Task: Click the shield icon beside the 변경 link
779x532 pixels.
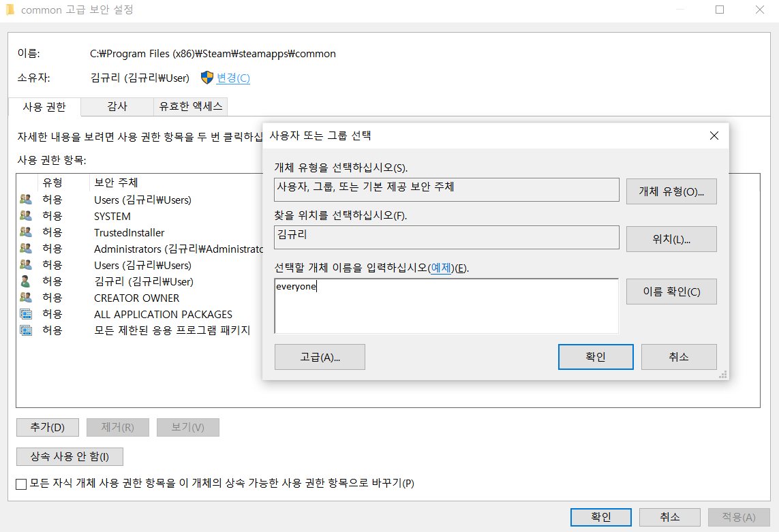Action: tap(207, 78)
